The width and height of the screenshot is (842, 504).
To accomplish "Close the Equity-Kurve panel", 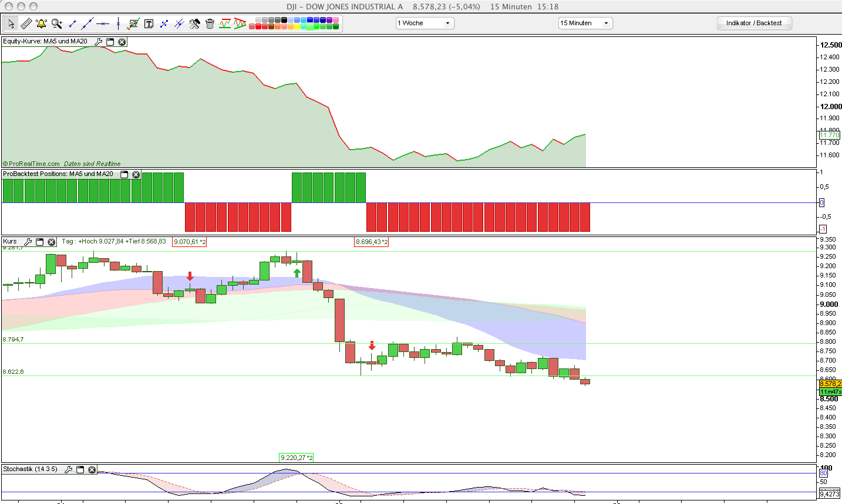I will 122,42.
